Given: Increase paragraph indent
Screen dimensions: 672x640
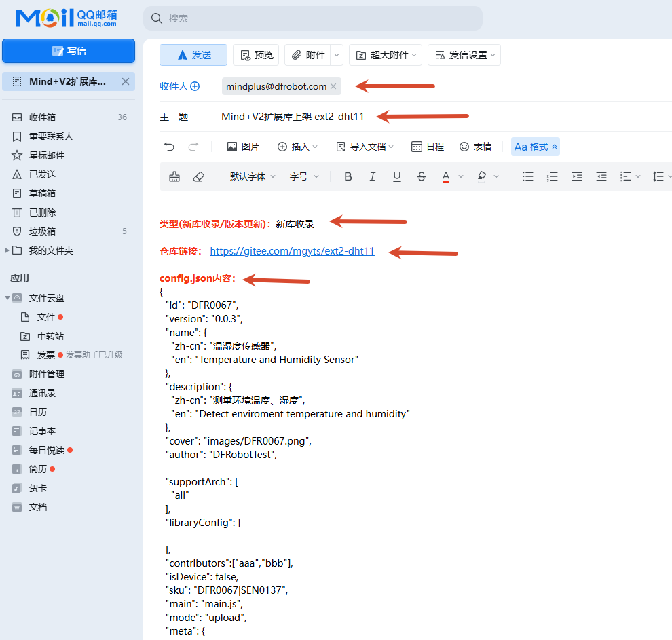Looking at the screenshot, I should click(577, 176).
